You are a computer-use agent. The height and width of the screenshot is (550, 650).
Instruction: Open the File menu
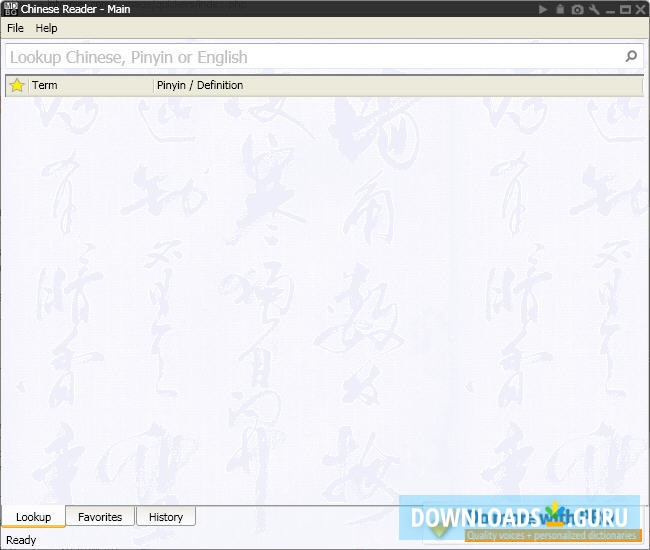point(15,28)
